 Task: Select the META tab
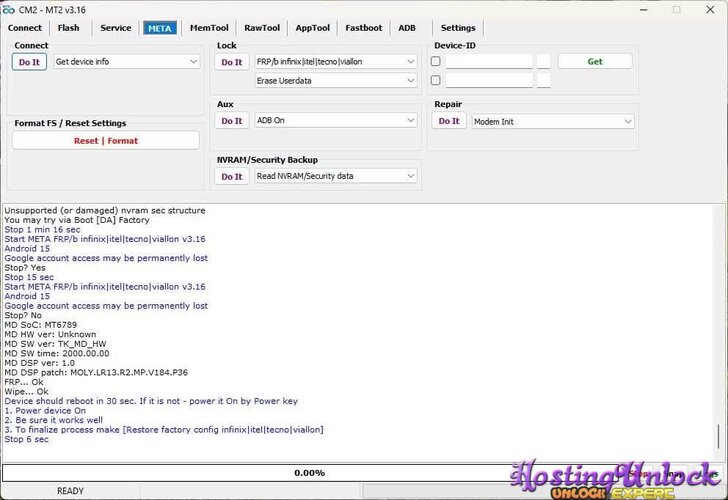160,28
